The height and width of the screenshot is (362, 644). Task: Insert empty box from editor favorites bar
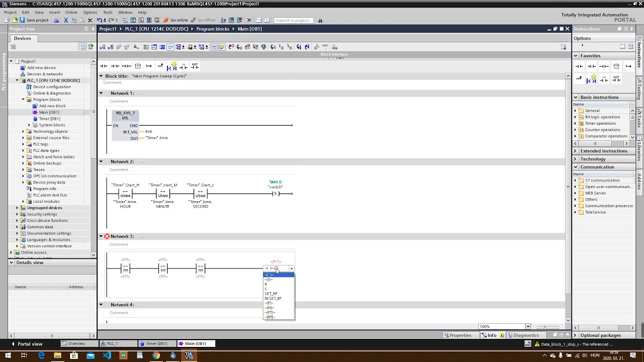tap(137, 66)
